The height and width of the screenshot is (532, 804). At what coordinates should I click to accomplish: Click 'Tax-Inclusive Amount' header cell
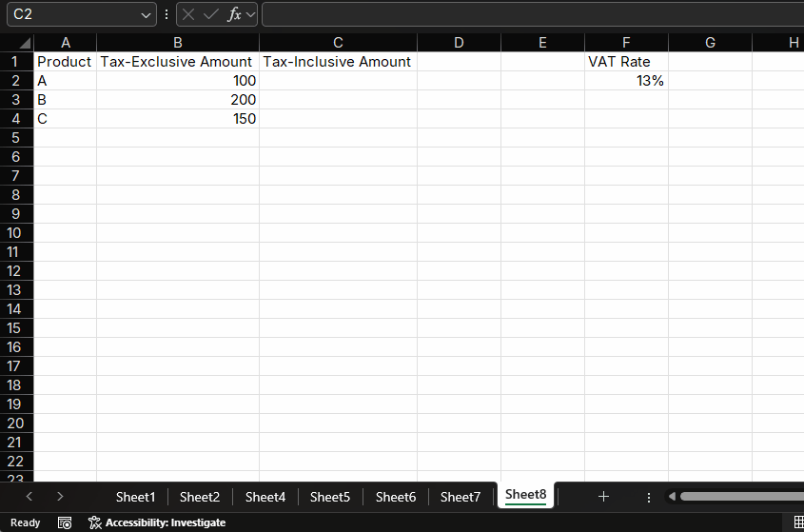point(338,62)
